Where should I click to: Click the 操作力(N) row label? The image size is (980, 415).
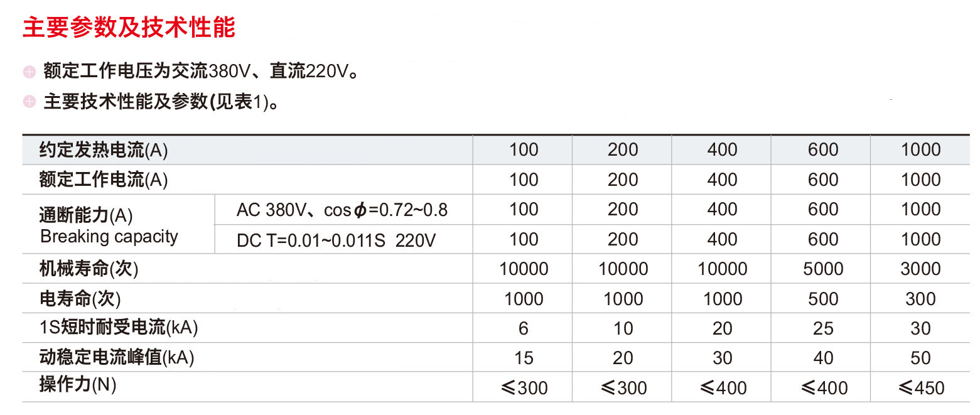pos(78,385)
